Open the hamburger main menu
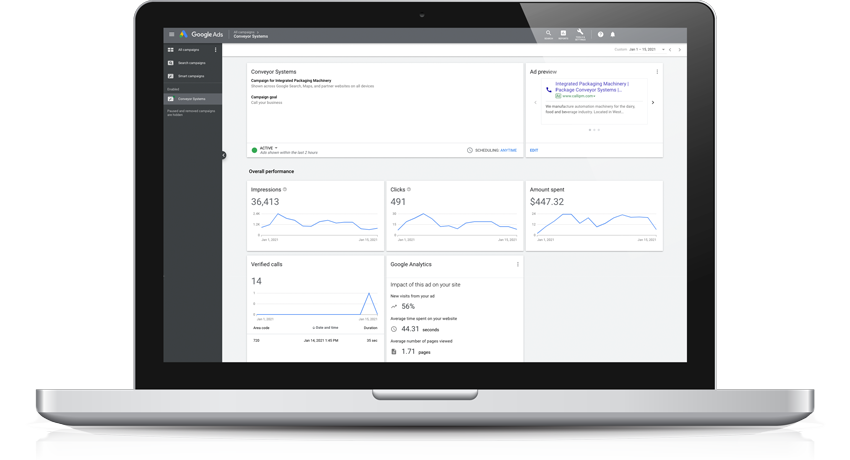The height and width of the screenshot is (460, 850). pyautogui.click(x=171, y=34)
